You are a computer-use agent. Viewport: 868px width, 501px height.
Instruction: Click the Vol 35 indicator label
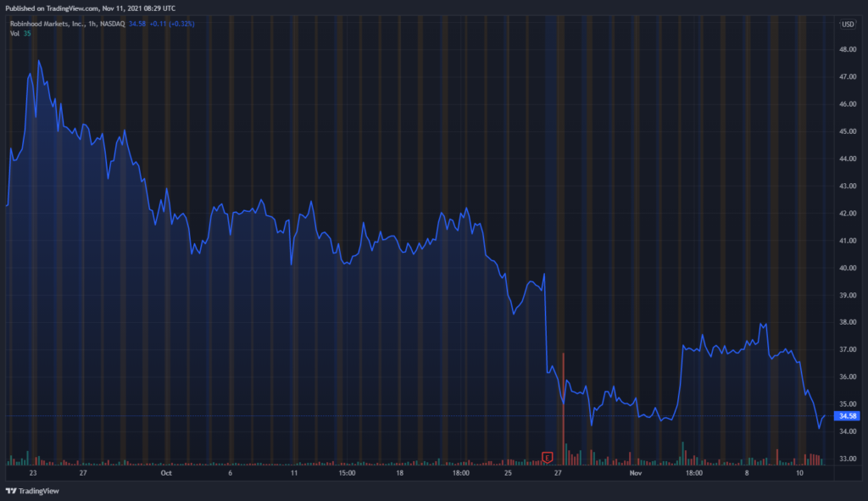point(20,33)
